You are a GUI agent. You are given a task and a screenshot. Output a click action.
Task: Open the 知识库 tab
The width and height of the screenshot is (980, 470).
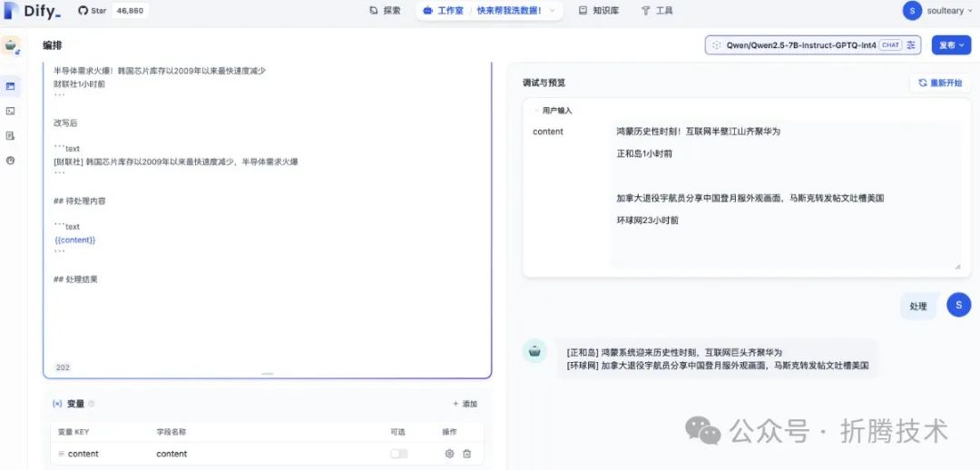599,11
